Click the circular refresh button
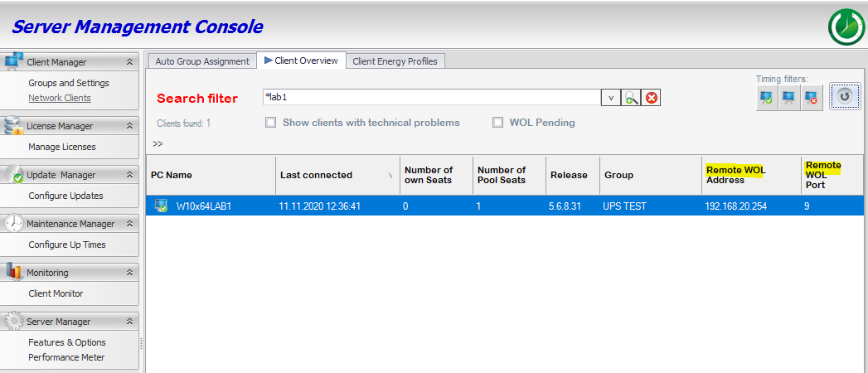Viewport: 868px width, 373px height. point(845,96)
